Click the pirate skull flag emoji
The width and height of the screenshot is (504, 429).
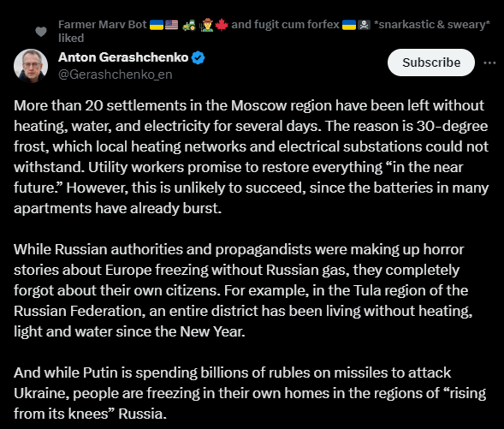(x=365, y=25)
